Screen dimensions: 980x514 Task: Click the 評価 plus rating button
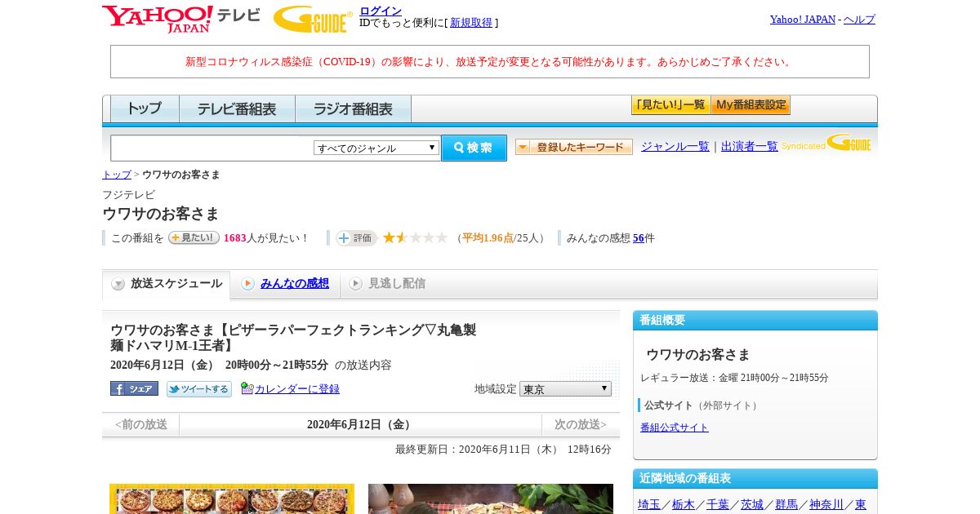pos(356,238)
